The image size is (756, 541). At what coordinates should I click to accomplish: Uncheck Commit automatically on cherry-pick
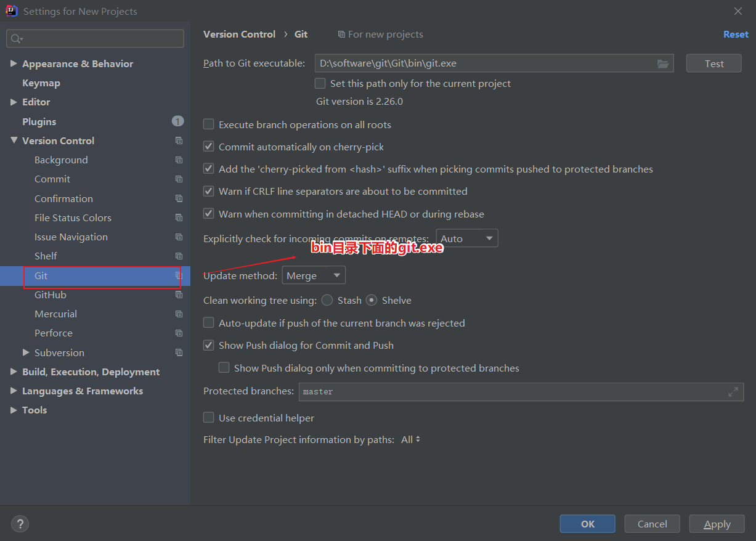click(x=209, y=147)
